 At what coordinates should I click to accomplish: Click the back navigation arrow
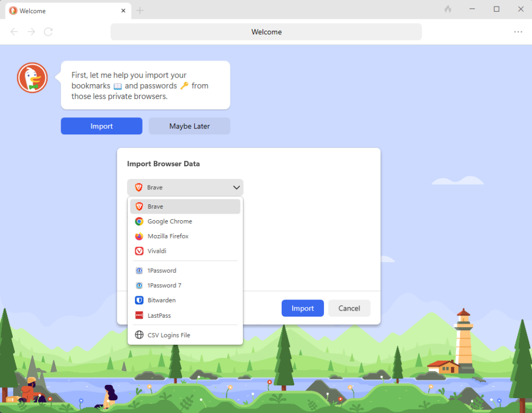pyautogui.click(x=14, y=32)
